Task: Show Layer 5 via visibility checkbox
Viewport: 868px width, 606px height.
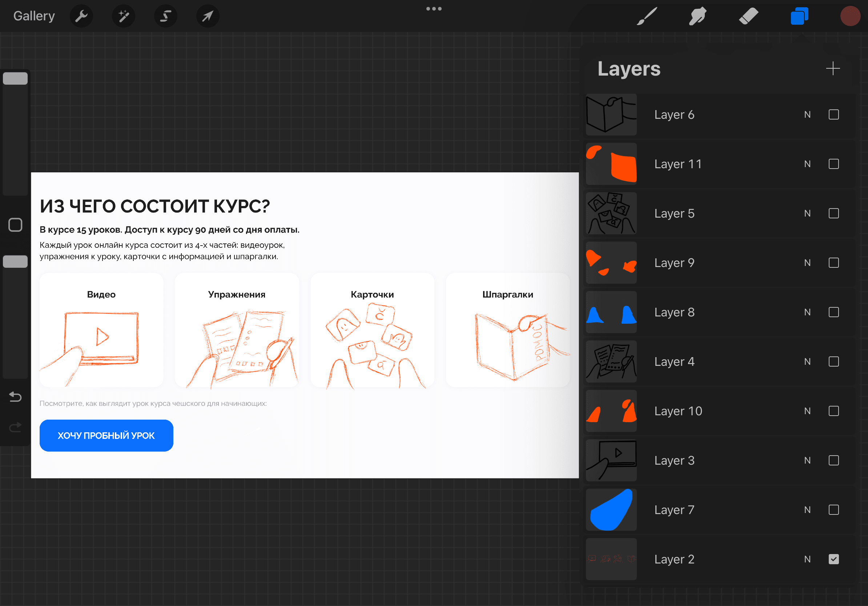Action: (833, 214)
